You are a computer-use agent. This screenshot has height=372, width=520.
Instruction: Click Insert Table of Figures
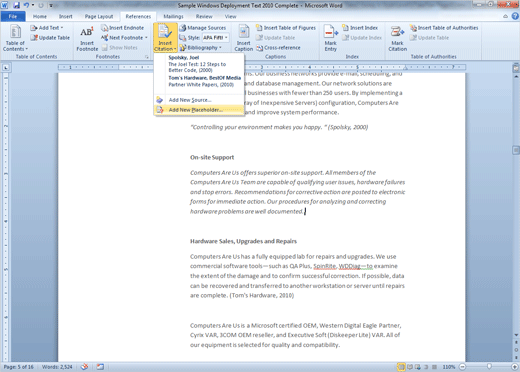point(286,28)
